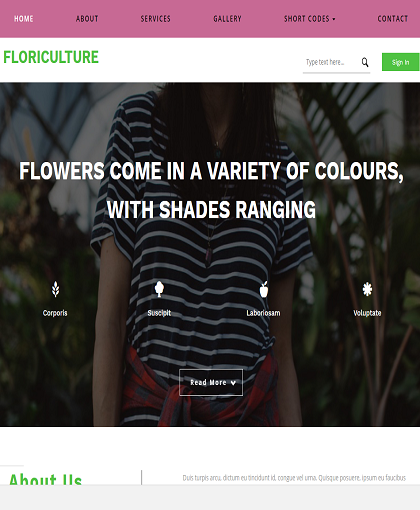This screenshot has width=420, height=510.
Task: Click the FLORICULTURE logo text
Action: tap(51, 57)
